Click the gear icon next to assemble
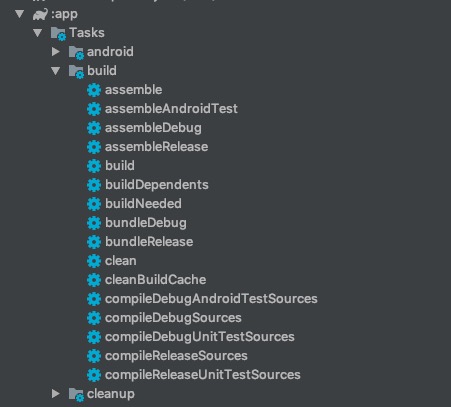 [x=94, y=90]
